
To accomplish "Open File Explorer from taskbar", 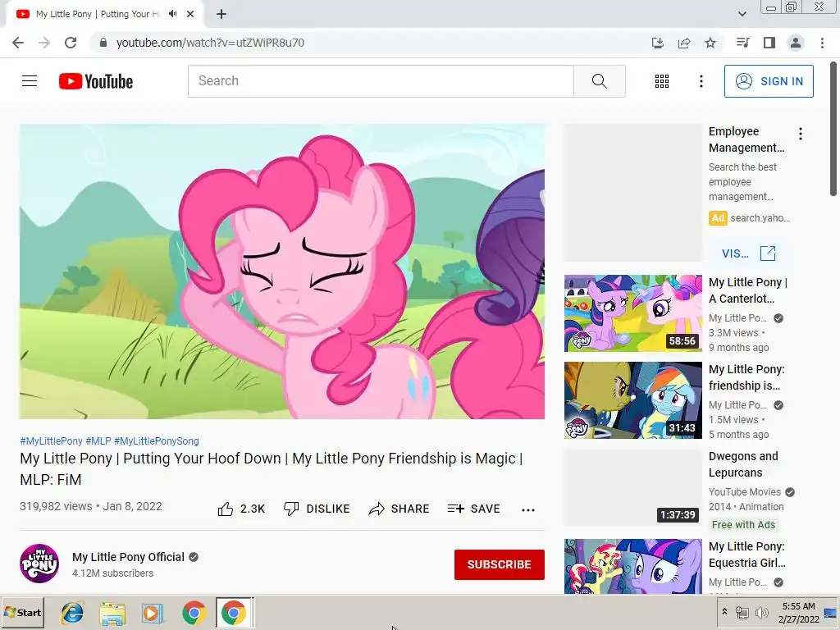I will click(x=112, y=613).
